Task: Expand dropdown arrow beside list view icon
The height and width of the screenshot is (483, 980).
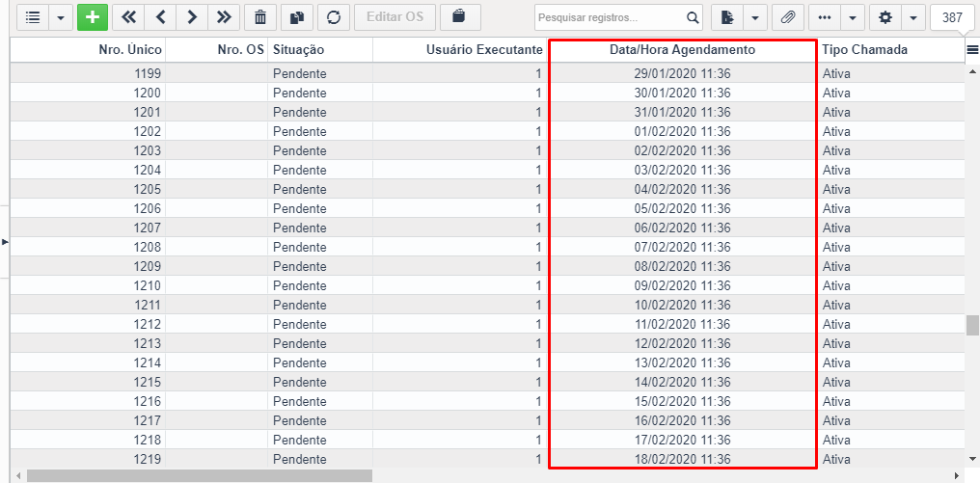Action: tap(61, 17)
